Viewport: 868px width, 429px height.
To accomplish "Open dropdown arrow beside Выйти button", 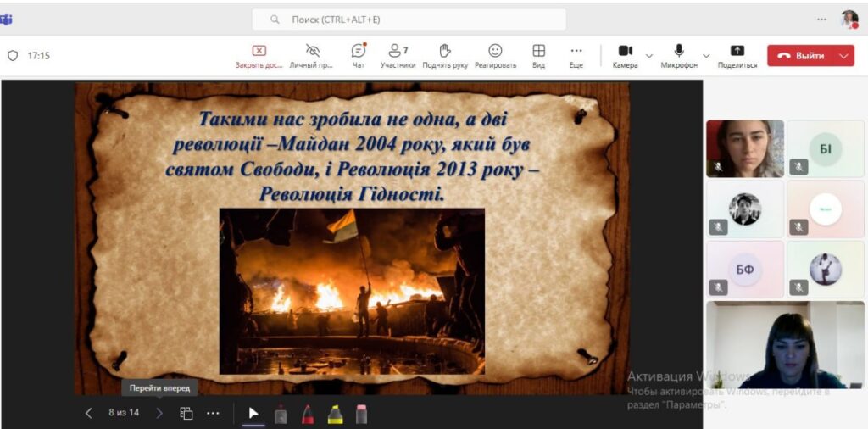I will point(843,56).
